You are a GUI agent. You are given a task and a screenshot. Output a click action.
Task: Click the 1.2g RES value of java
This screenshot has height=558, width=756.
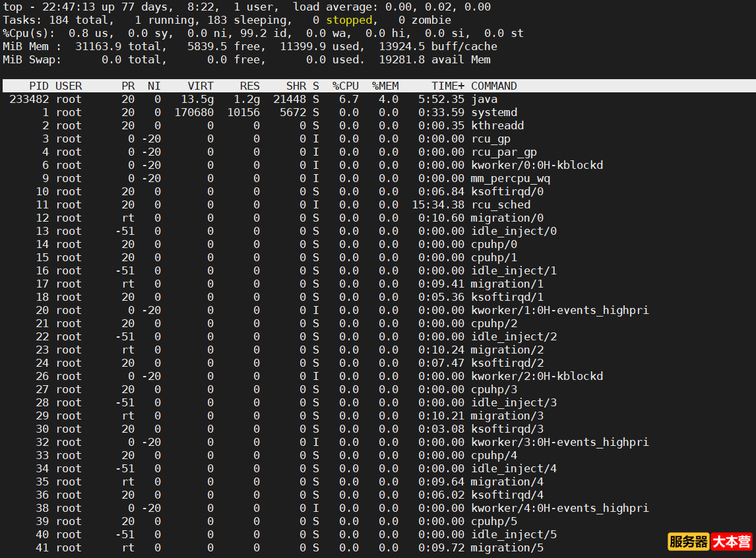247,99
